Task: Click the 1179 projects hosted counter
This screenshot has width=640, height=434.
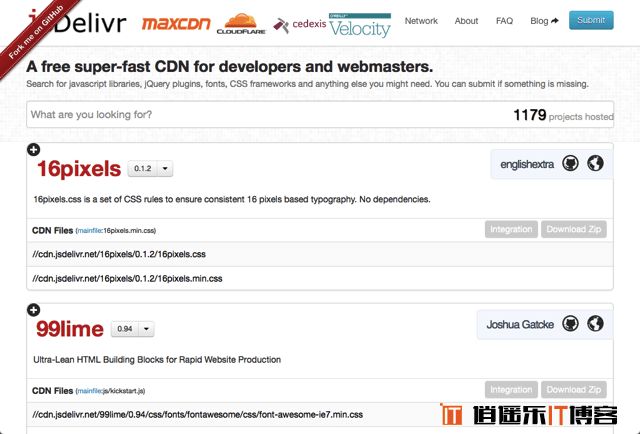Action: pyautogui.click(x=563, y=115)
